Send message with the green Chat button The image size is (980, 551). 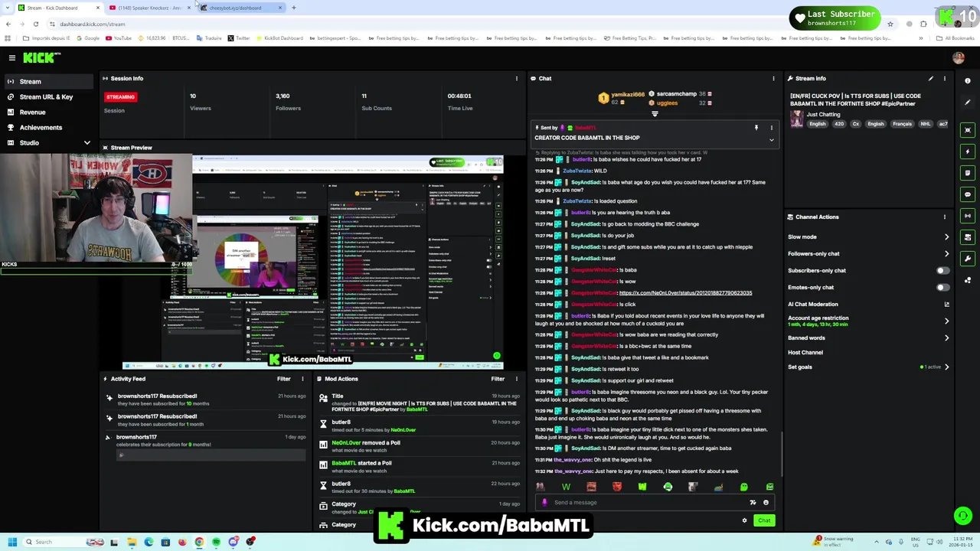pyautogui.click(x=764, y=520)
